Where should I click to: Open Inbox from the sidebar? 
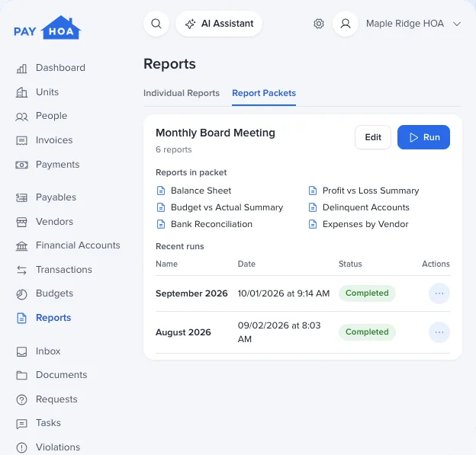tap(48, 351)
